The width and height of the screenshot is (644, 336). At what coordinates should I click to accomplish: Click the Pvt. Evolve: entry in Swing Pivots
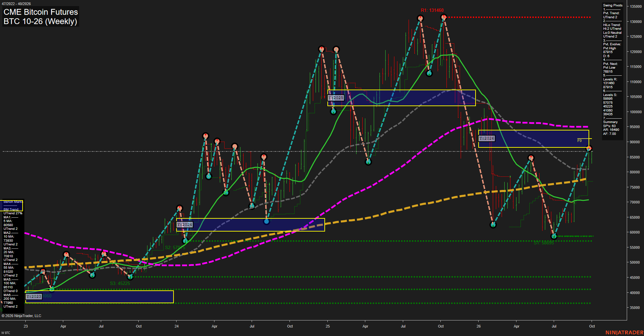(612, 44)
